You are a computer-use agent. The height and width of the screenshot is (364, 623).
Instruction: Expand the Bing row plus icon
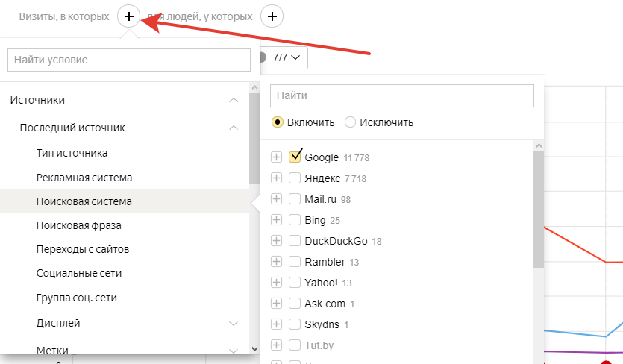(276, 220)
